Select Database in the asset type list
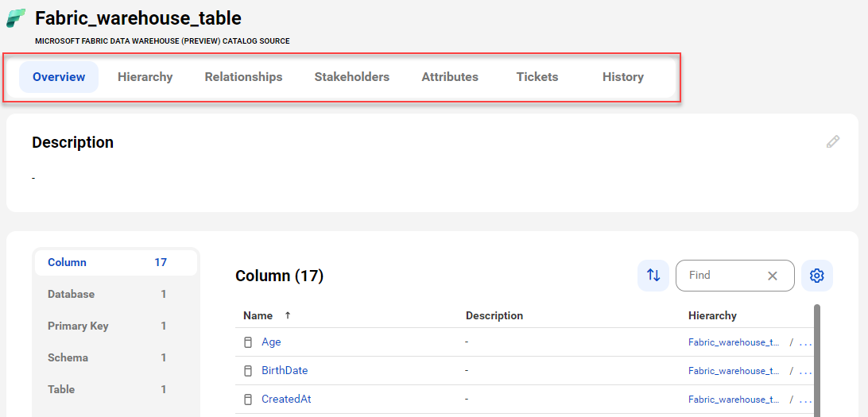The image size is (868, 417). point(116,294)
